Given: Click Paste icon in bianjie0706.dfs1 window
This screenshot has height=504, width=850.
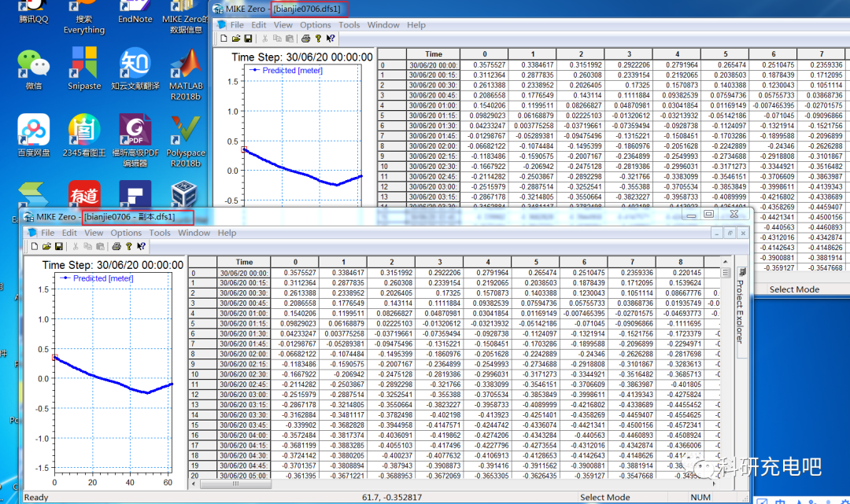Looking at the screenshot, I should [x=290, y=39].
